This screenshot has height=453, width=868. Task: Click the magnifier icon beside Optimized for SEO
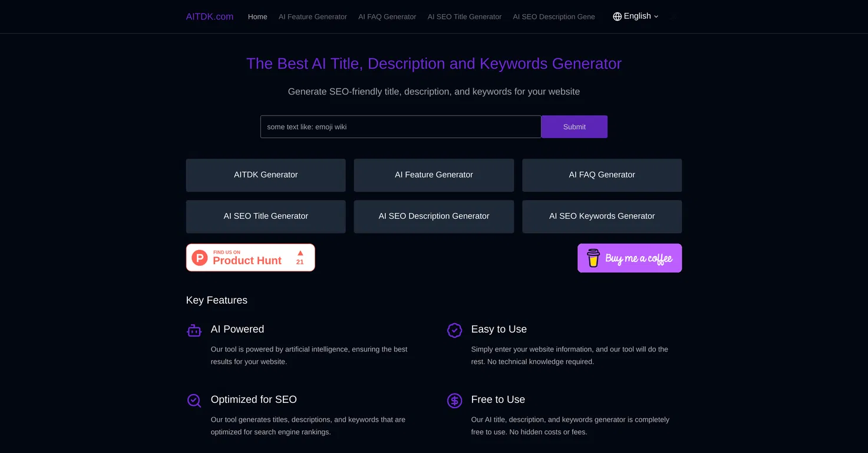[x=194, y=401]
